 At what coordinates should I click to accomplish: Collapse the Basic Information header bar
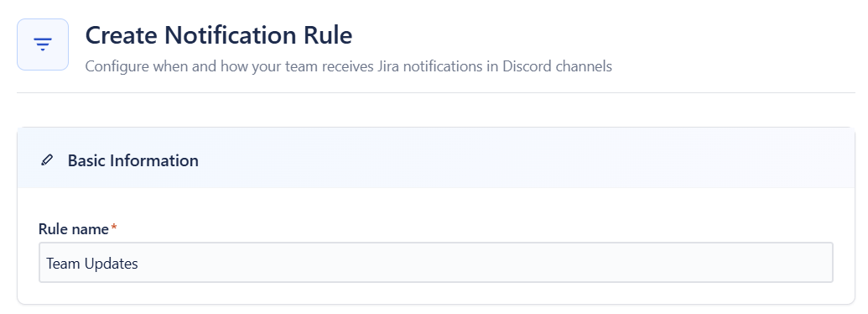click(435, 158)
